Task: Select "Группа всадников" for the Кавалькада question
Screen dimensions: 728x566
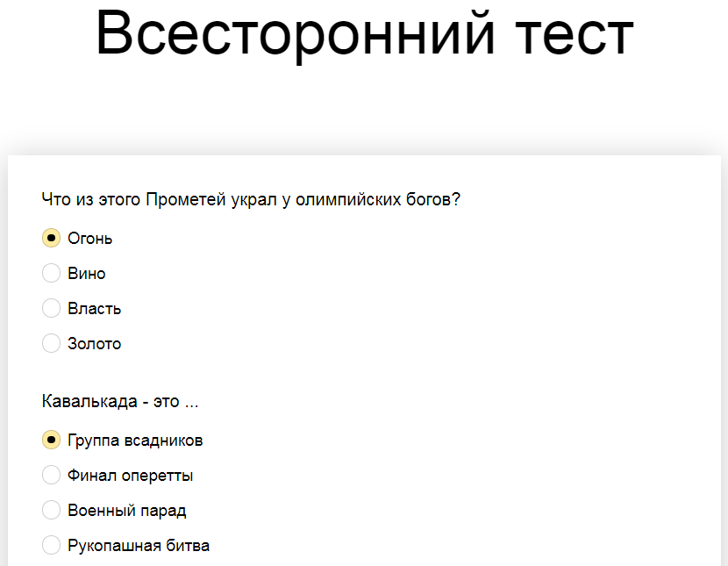Action: point(51,439)
